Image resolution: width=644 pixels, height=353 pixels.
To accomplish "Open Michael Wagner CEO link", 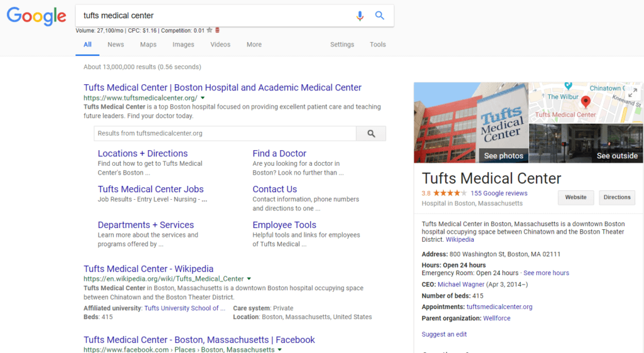I will (x=461, y=284).
